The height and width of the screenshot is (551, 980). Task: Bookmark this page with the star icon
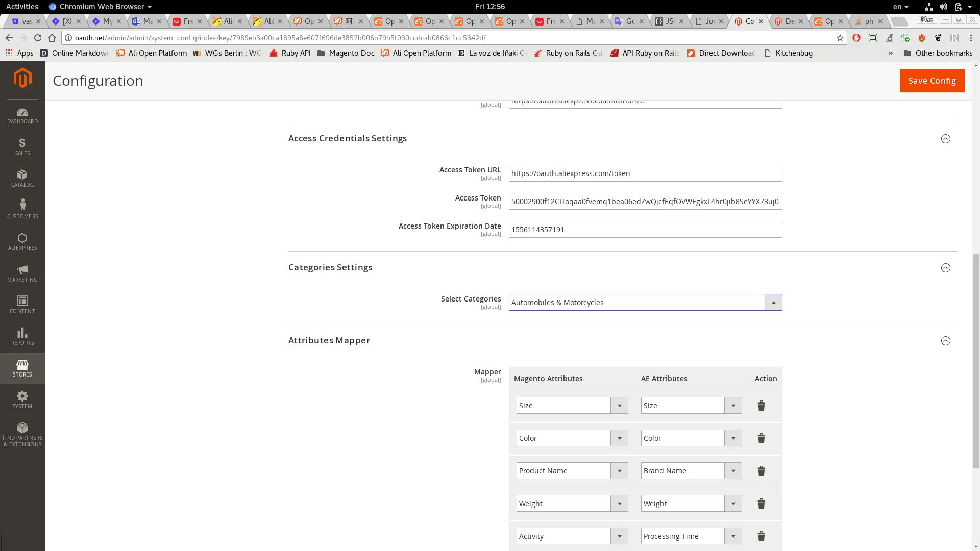(x=840, y=38)
